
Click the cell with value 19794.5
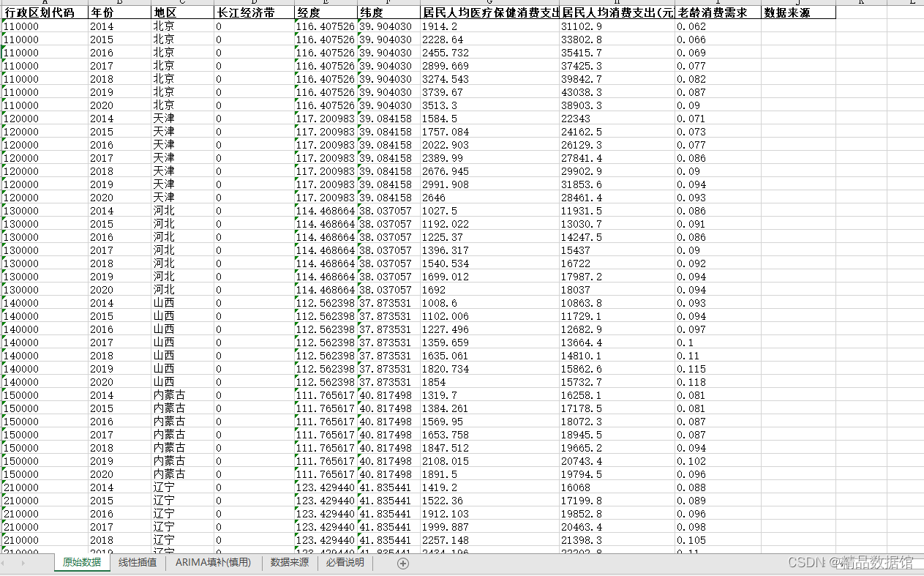(617, 474)
